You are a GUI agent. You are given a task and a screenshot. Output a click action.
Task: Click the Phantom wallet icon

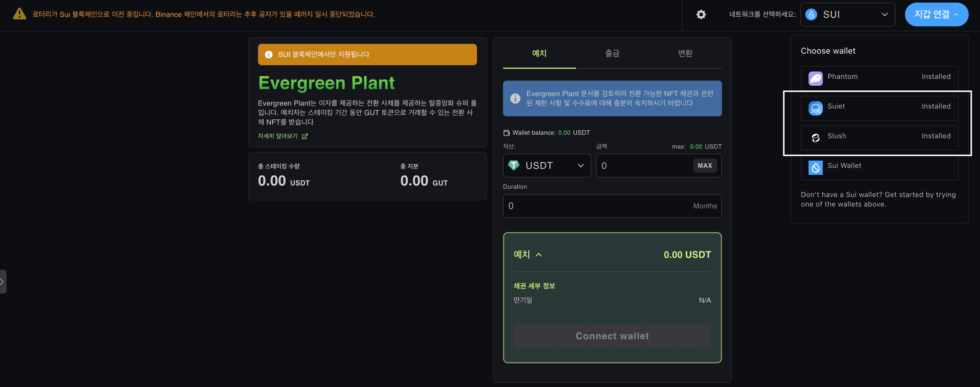click(815, 78)
